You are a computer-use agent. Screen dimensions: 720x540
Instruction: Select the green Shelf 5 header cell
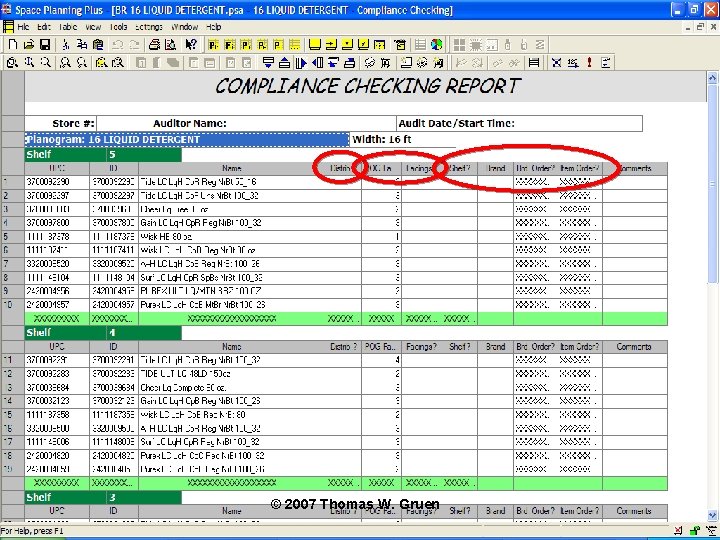coord(103,155)
